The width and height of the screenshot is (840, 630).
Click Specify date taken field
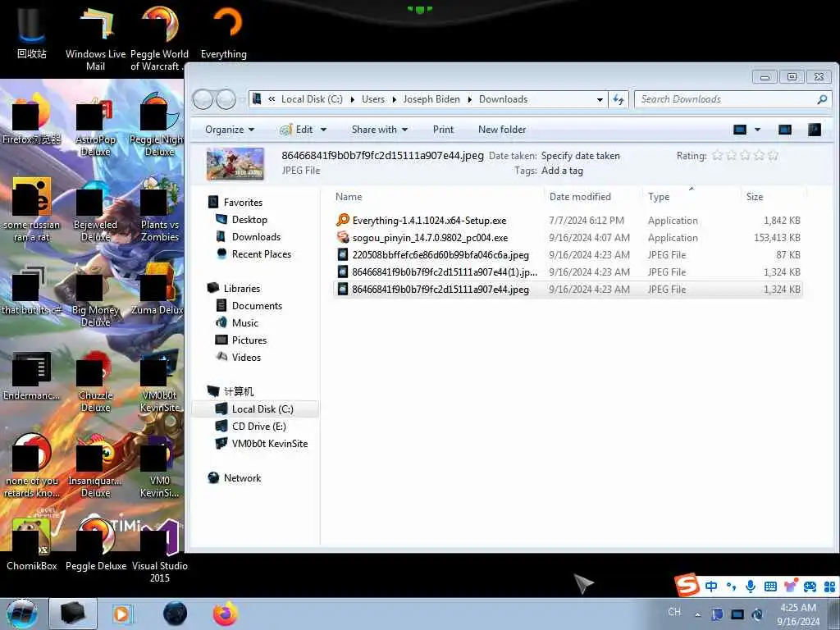[580, 156]
